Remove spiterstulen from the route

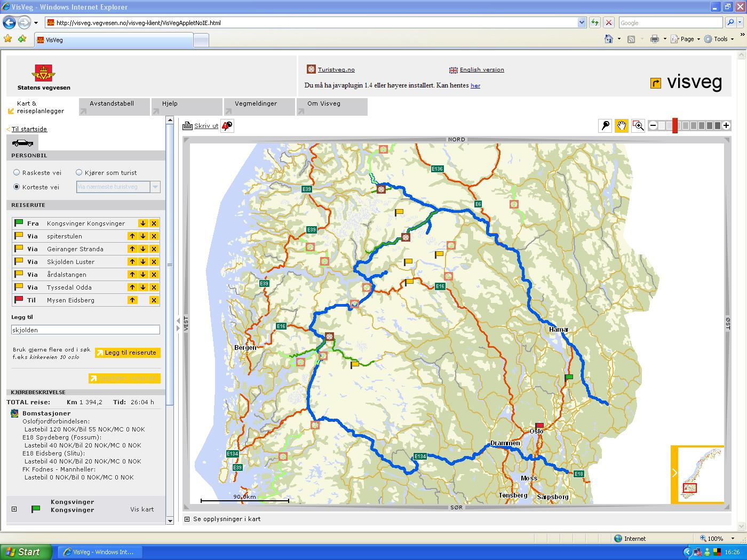click(154, 236)
